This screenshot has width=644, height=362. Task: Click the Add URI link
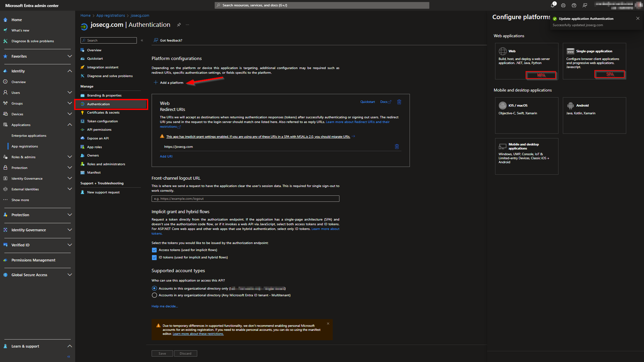pyautogui.click(x=166, y=157)
